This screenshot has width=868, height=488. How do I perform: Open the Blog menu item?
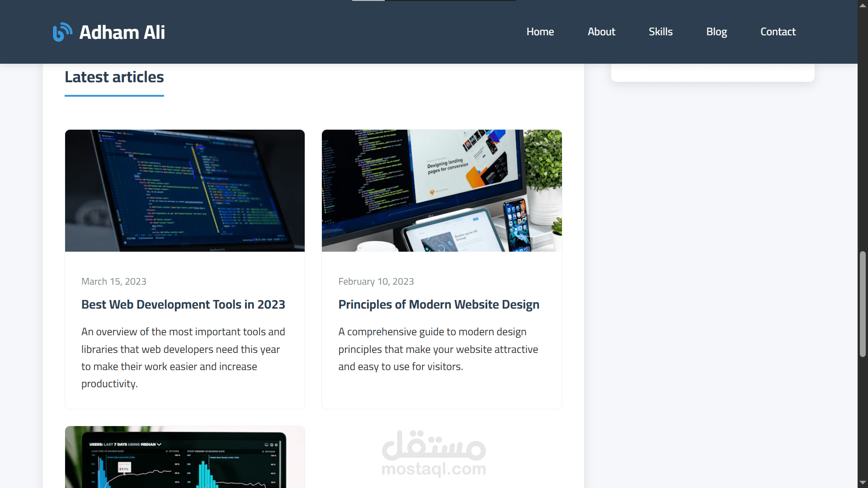point(717,32)
